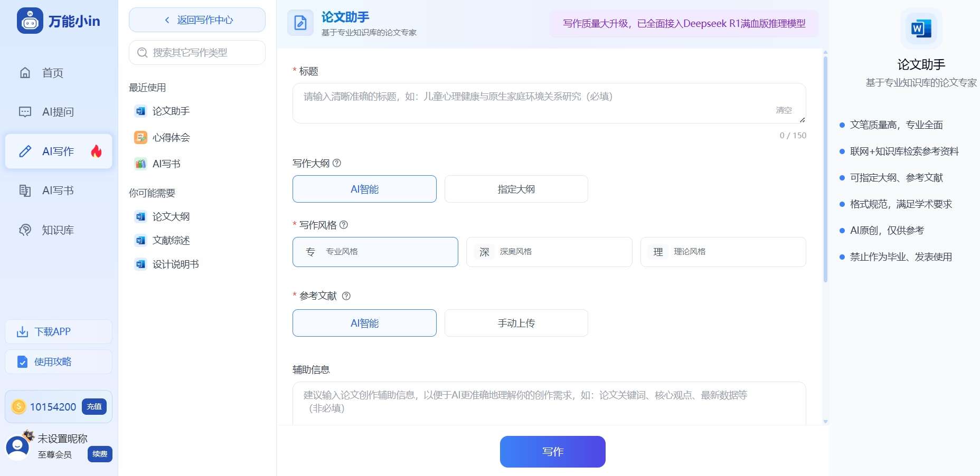The height and width of the screenshot is (476, 980).
Task: Click the title box resize handle
Action: (802, 120)
